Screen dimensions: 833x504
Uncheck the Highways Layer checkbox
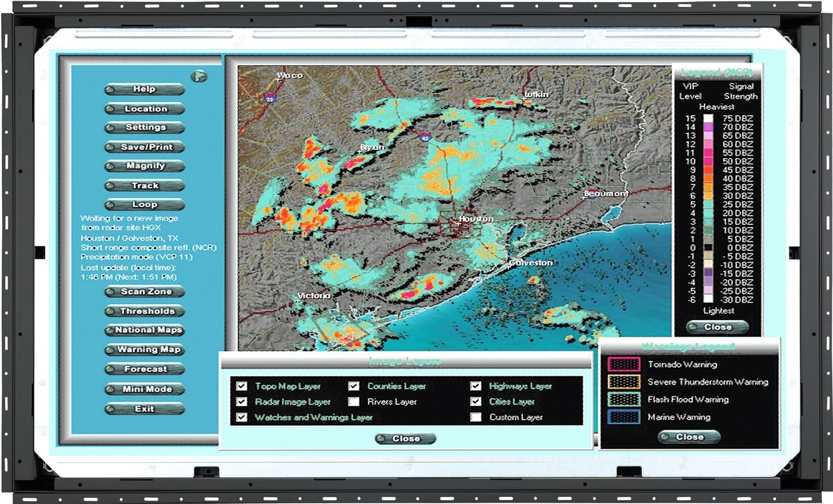[476, 386]
